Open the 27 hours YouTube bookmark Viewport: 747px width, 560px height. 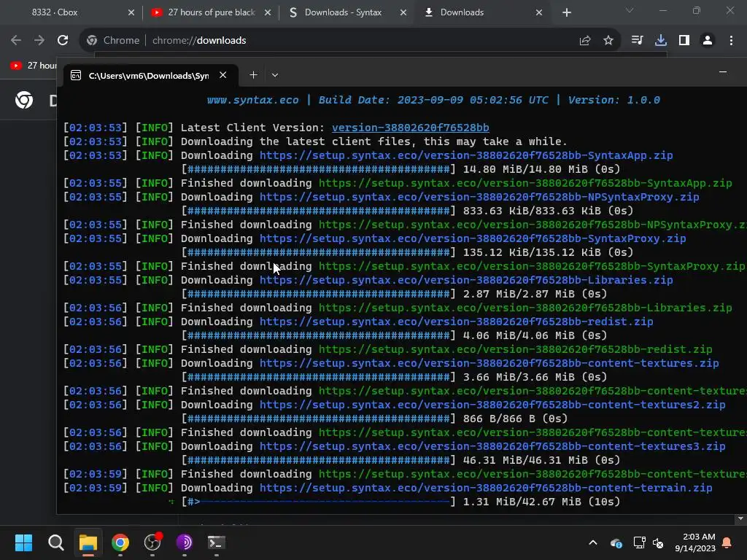(x=32, y=65)
